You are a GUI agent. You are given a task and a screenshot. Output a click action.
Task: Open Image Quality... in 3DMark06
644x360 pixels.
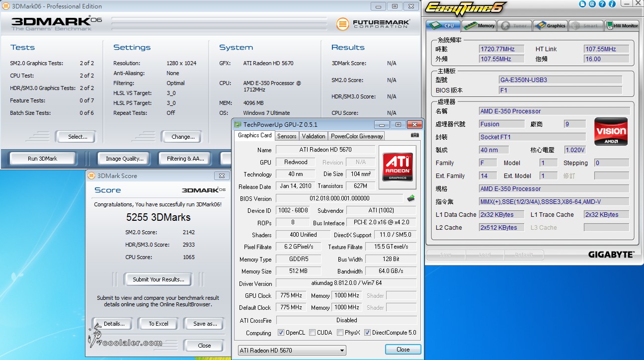point(125,159)
